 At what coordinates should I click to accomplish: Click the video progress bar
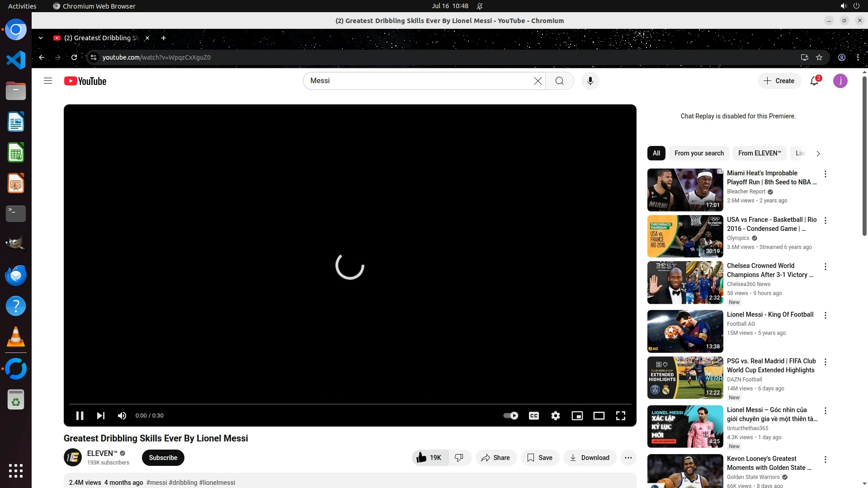(x=350, y=404)
